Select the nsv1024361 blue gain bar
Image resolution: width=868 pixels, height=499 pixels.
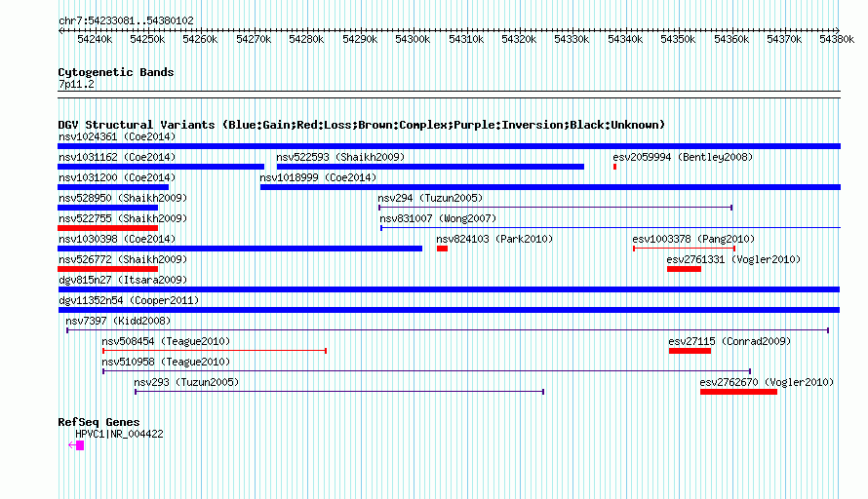tap(449, 146)
